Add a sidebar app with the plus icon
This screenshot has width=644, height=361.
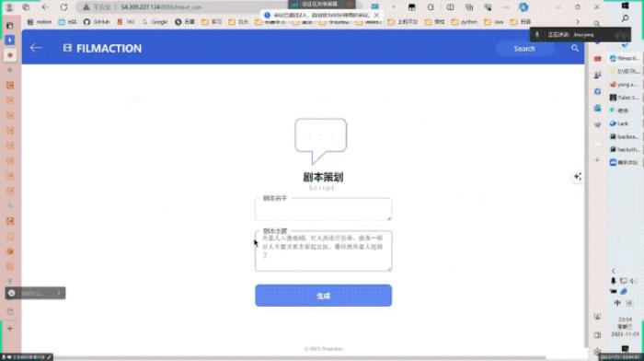597,160
